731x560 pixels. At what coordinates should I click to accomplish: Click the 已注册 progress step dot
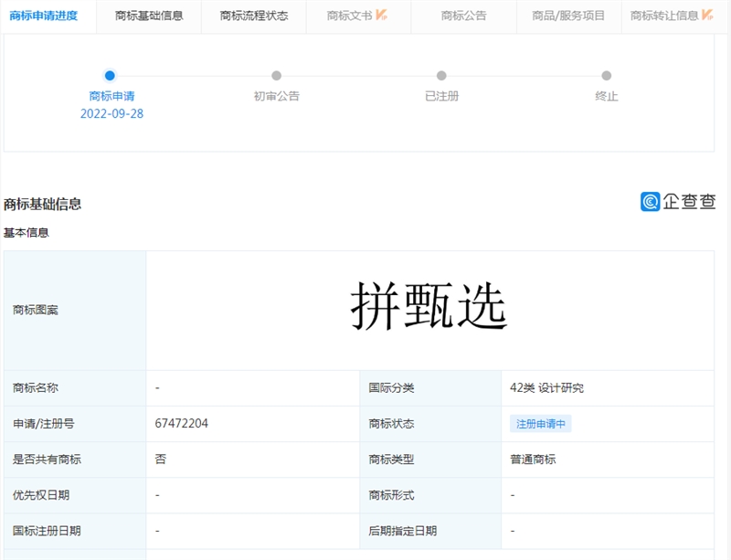441,76
